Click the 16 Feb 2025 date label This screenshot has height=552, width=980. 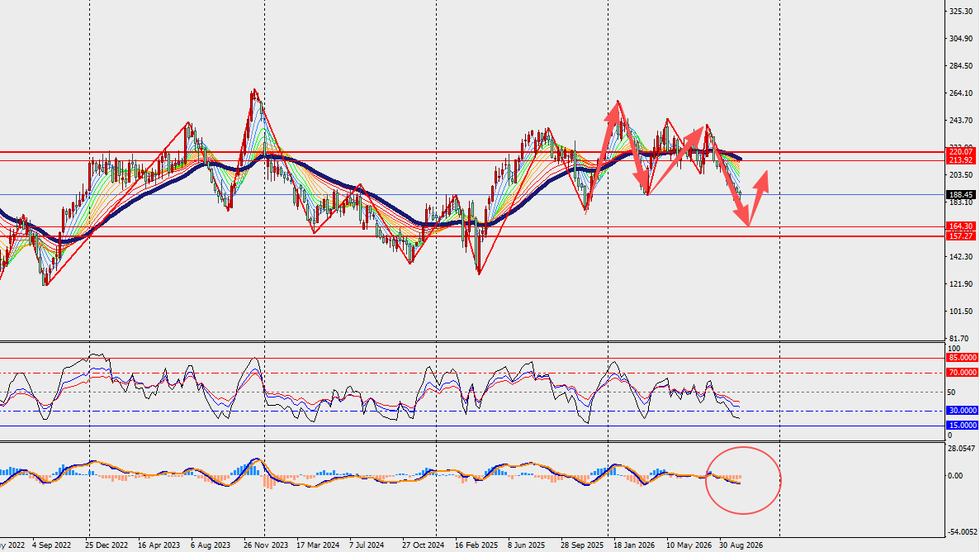476,545
